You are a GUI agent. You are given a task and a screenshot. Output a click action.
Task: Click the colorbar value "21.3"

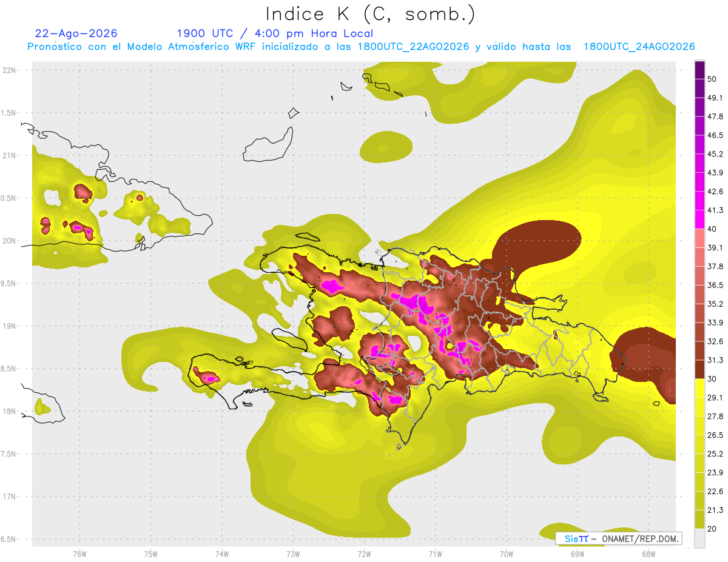click(715, 510)
